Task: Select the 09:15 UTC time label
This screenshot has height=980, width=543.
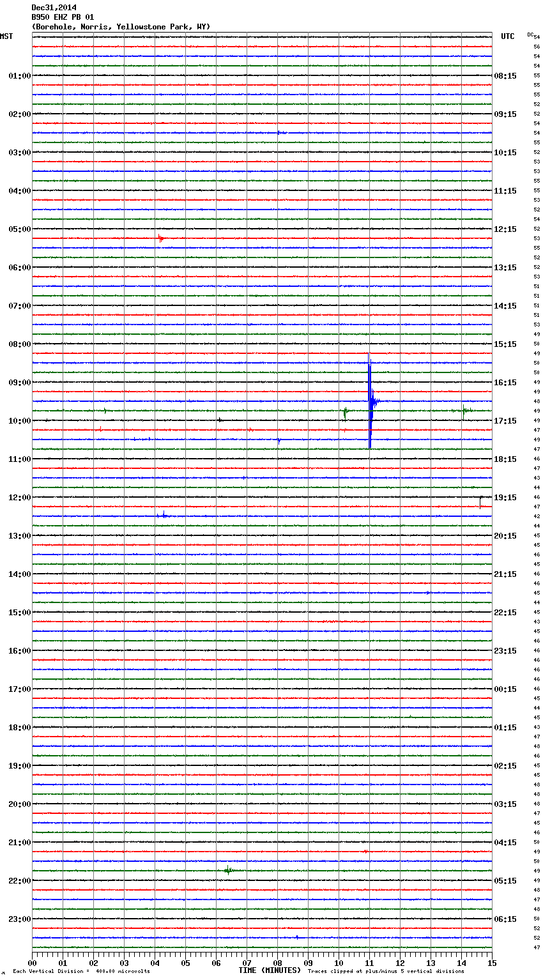Action: click(505, 114)
